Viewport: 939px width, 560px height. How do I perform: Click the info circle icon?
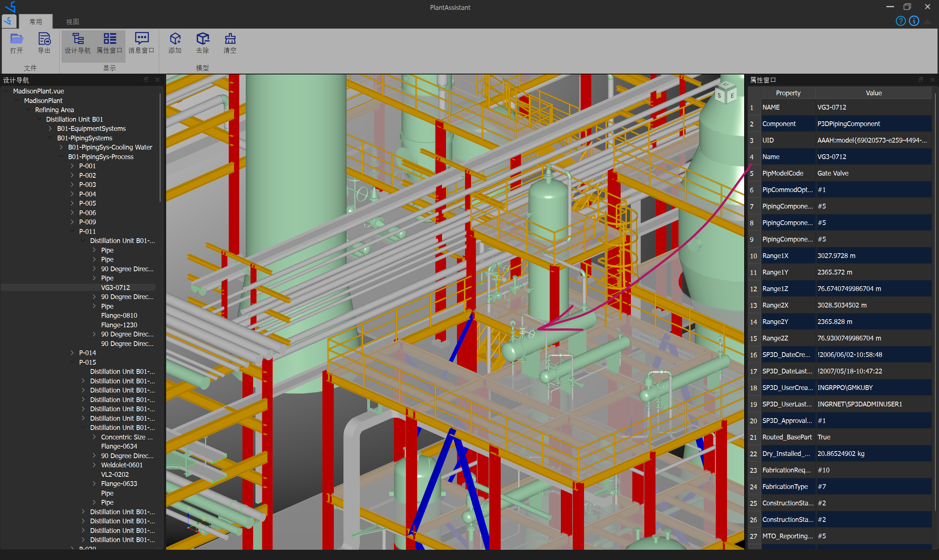pos(914,21)
